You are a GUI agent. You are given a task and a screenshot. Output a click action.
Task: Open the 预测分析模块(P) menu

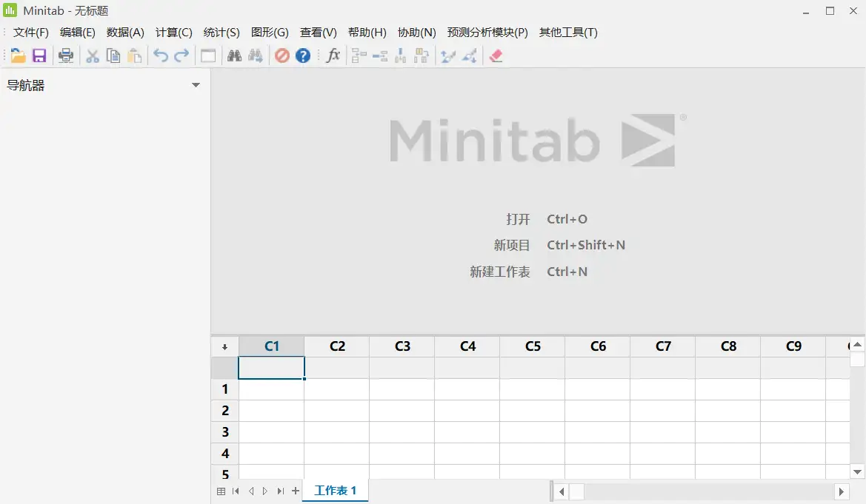487,33
